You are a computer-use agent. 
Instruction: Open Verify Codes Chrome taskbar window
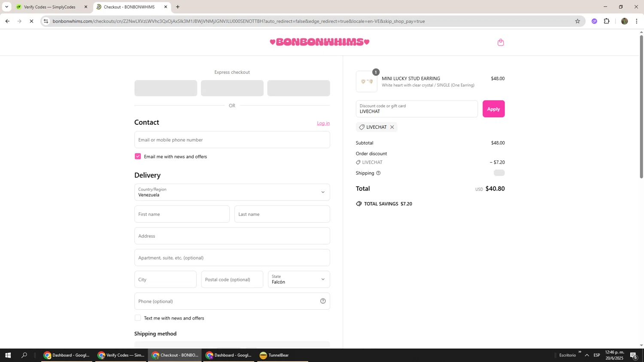pyautogui.click(x=121, y=355)
